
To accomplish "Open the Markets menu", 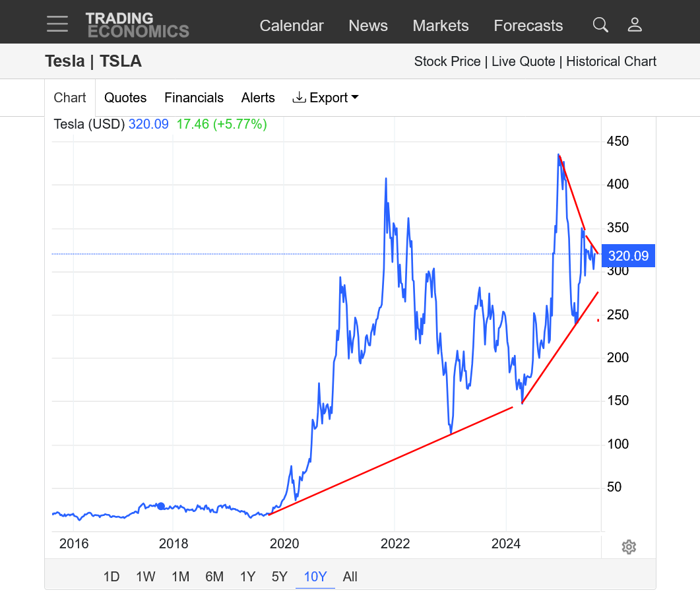I will point(440,26).
